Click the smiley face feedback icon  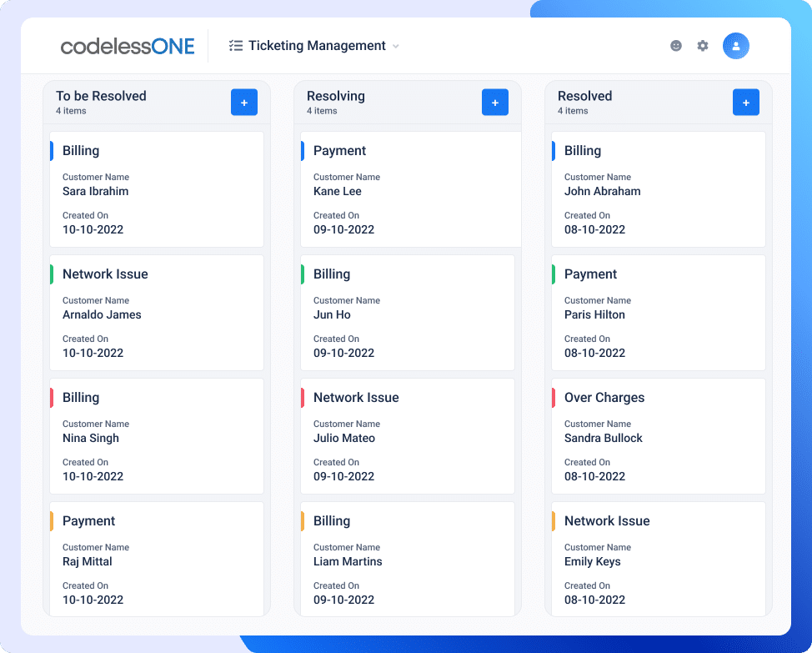[676, 46]
